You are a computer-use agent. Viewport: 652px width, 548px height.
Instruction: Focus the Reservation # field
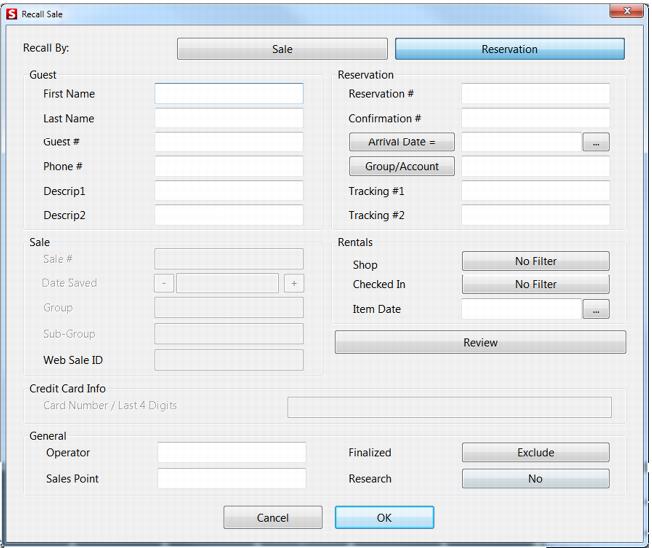(x=536, y=94)
